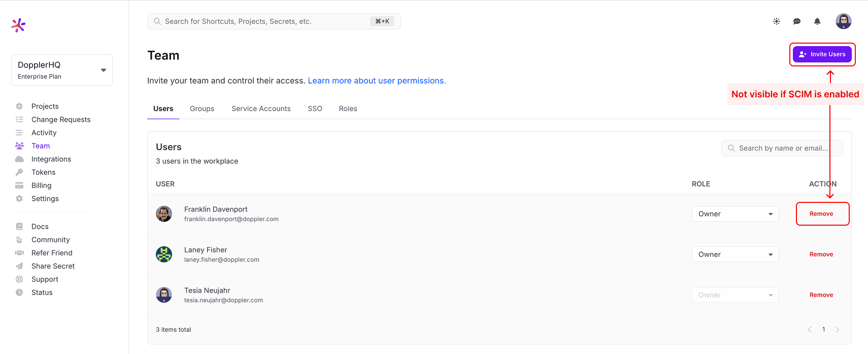Viewport: 868px width, 354px height.
Task: Click the Team people icon in sidebar
Action: (x=19, y=146)
